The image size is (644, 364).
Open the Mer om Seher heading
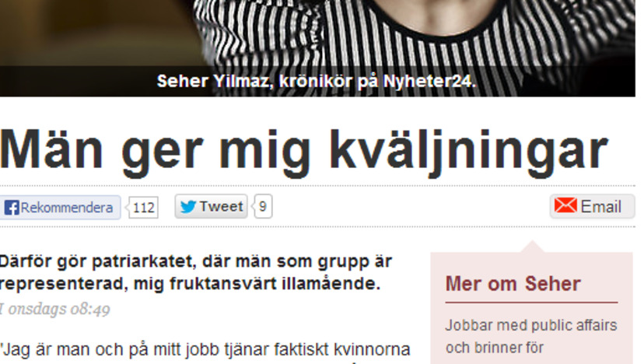point(513,284)
